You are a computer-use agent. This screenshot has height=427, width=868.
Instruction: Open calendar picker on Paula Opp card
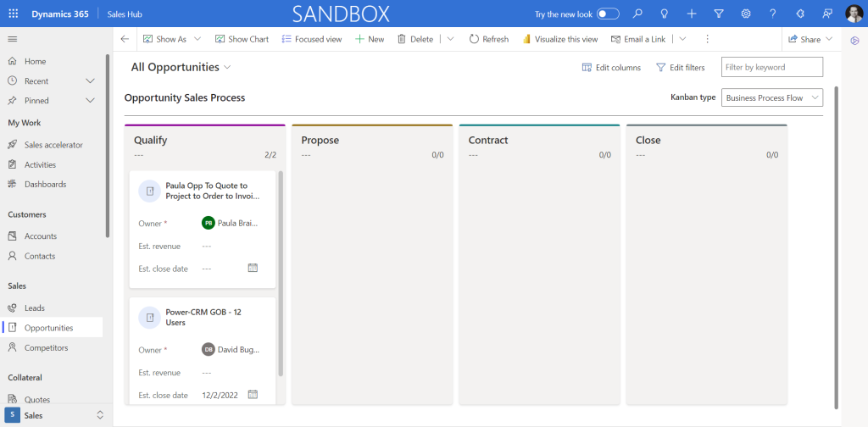[253, 269]
